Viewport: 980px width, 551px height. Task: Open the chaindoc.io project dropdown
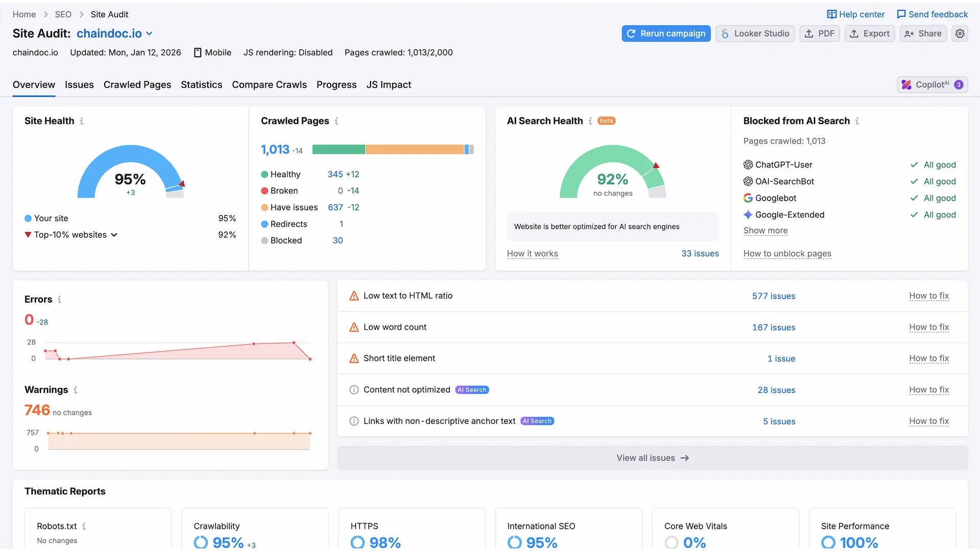tap(150, 33)
